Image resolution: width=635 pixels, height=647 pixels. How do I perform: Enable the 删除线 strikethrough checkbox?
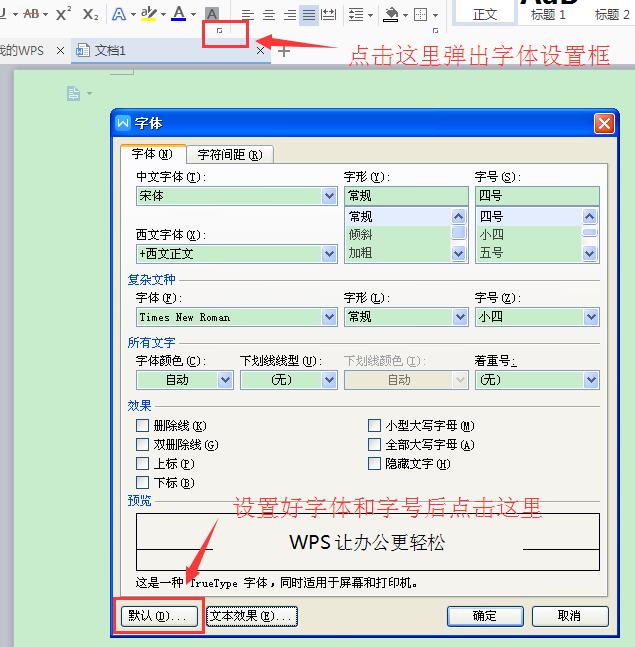click(143, 426)
